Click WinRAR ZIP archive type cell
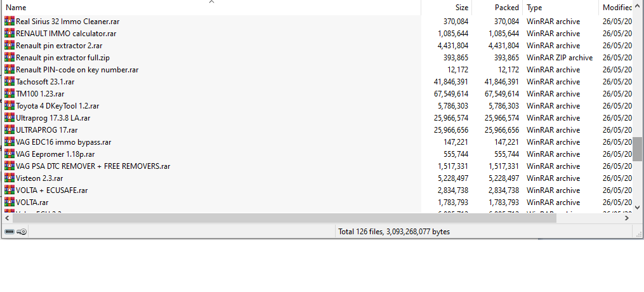The width and height of the screenshot is (644, 292). tap(560, 58)
